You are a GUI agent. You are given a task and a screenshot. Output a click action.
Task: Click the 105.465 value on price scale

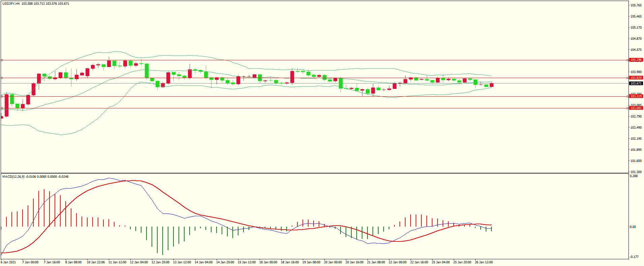[x=636, y=16]
